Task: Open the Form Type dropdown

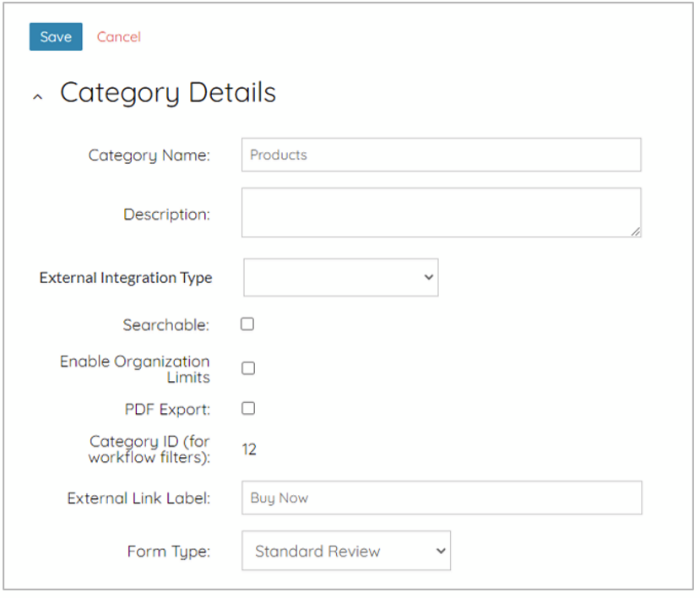Action: point(346,551)
